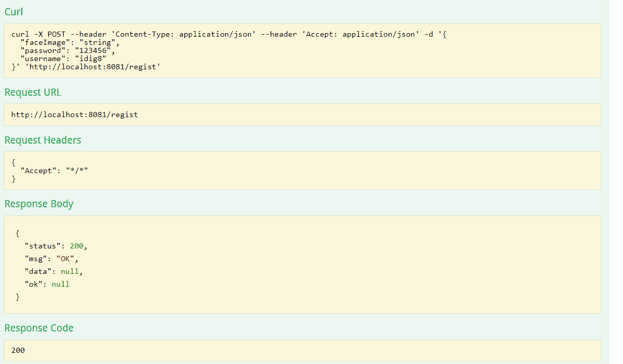Click the Response Body heading
The height and width of the screenshot is (364, 623).
(39, 204)
